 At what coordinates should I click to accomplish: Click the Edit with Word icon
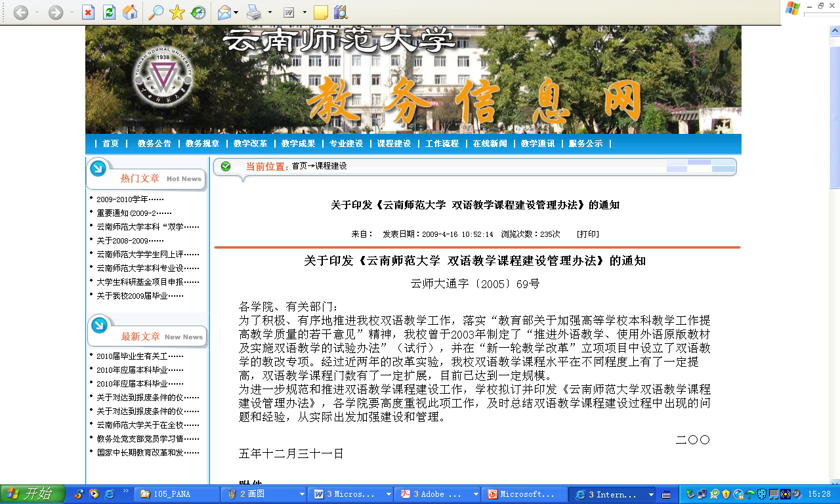coord(288,12)
